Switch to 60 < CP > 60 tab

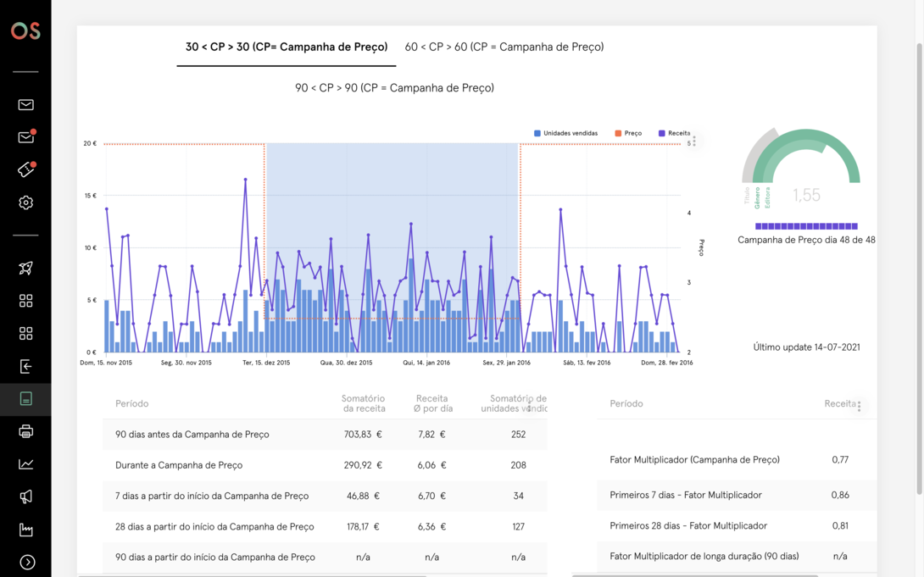pyautogui.click(x=504, y=47)
